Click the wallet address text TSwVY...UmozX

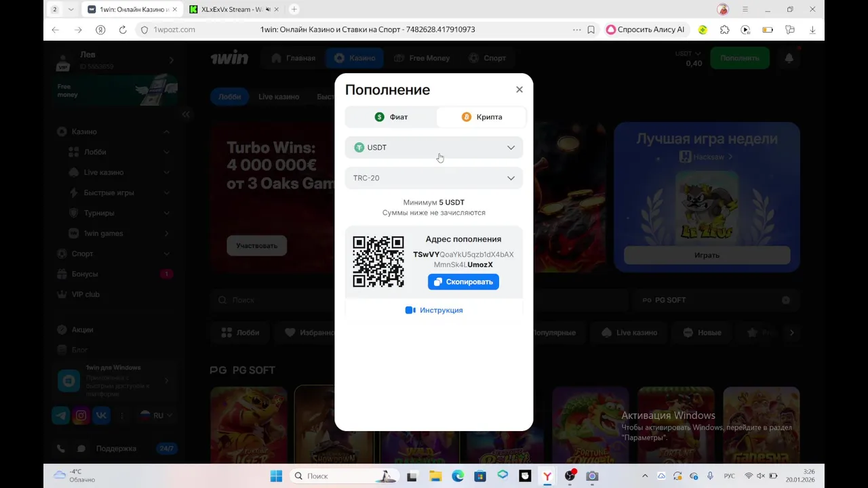[x=463, y=260]
